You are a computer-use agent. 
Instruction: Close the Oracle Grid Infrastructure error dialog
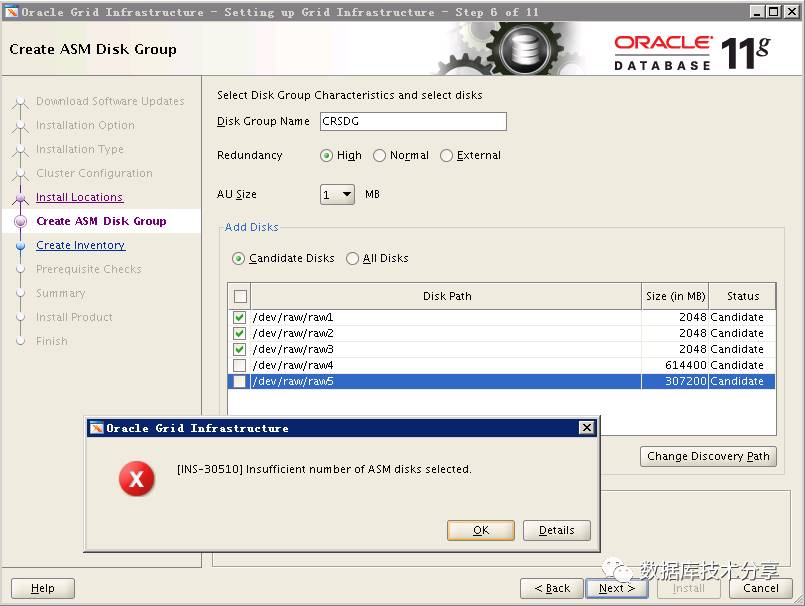coord(586,428)
